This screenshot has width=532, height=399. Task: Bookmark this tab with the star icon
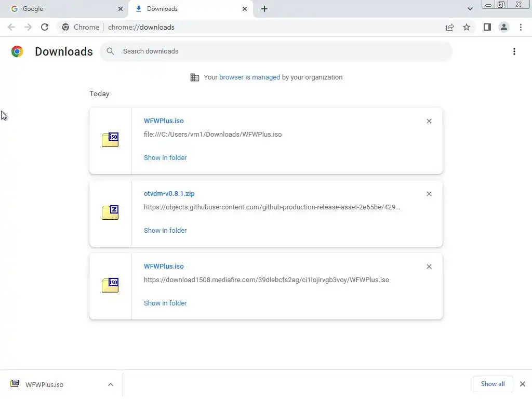pyautogui.click(x=467, y=27)
